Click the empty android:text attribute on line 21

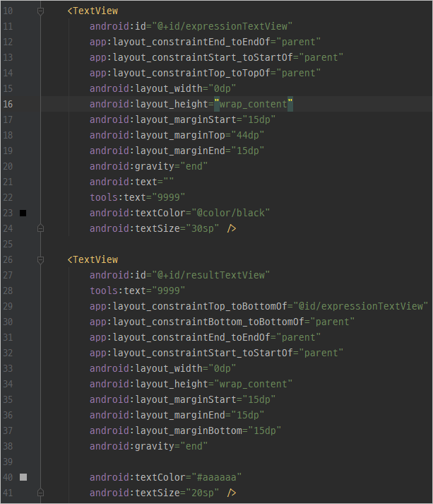131,182
